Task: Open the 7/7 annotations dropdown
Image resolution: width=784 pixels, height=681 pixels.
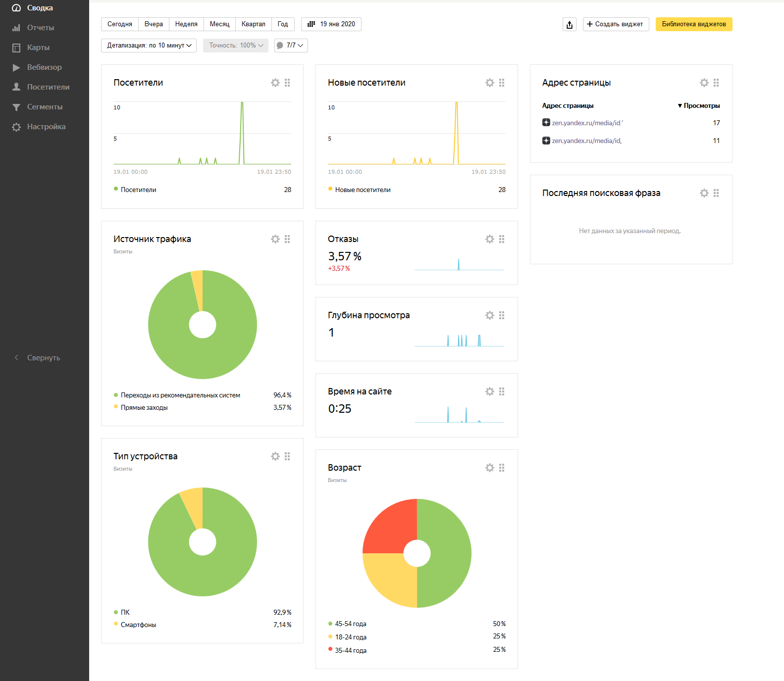Action: [x=291, y=46]
